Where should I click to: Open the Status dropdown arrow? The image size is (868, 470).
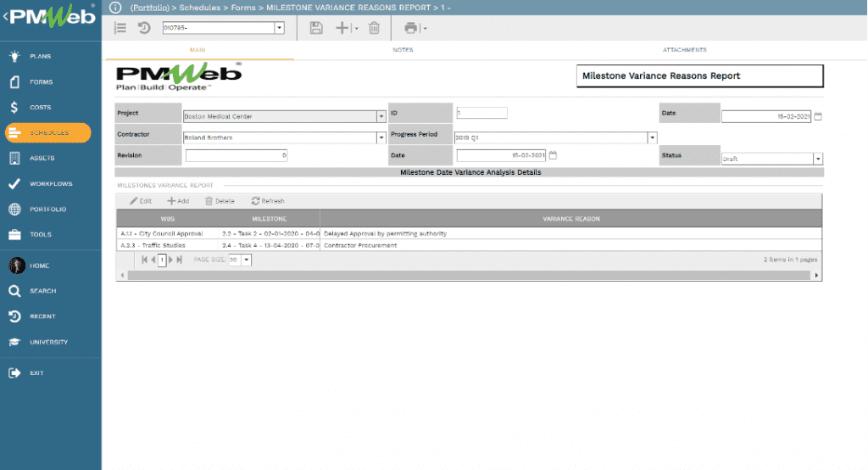[x=818, y=159]
